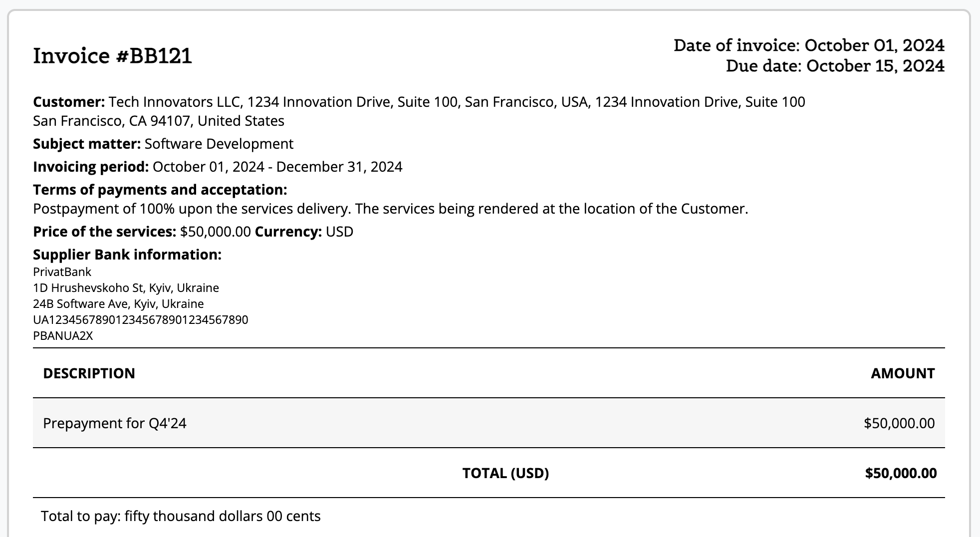Select the Invoicing period date range
Image resolution: width=980 pixels, height=537 pixels.
[277, 167]
